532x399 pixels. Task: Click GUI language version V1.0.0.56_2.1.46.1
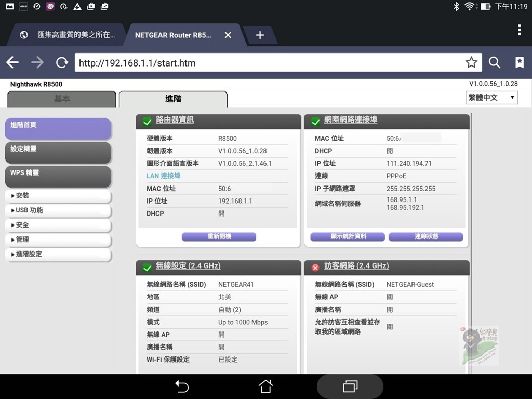245,164
